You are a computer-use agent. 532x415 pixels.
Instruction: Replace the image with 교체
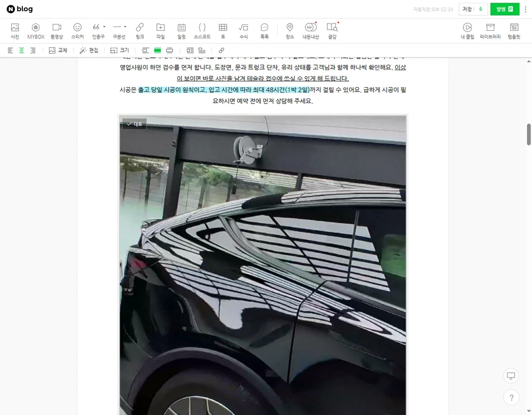[58, 50]
